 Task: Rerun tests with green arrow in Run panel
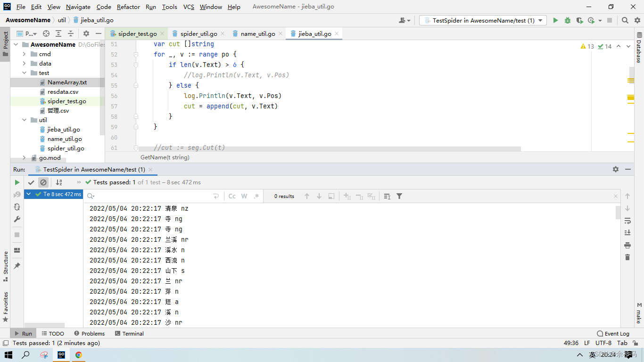[17, 182]
